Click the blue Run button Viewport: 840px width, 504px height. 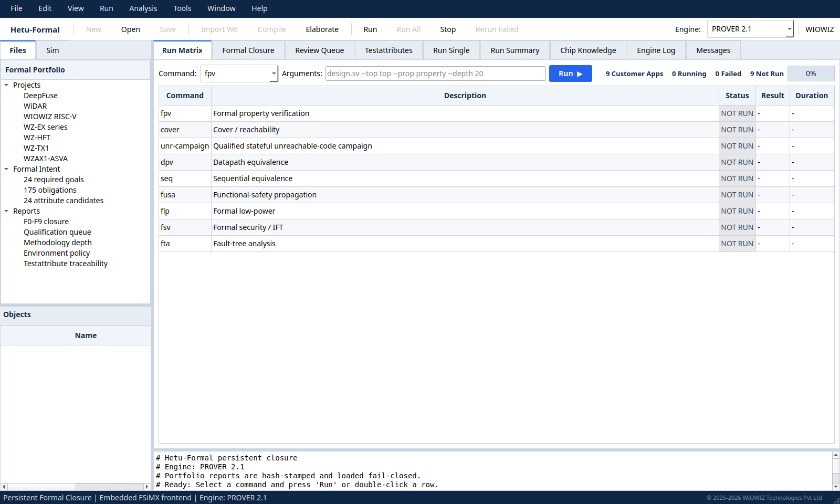click(571, 73)
